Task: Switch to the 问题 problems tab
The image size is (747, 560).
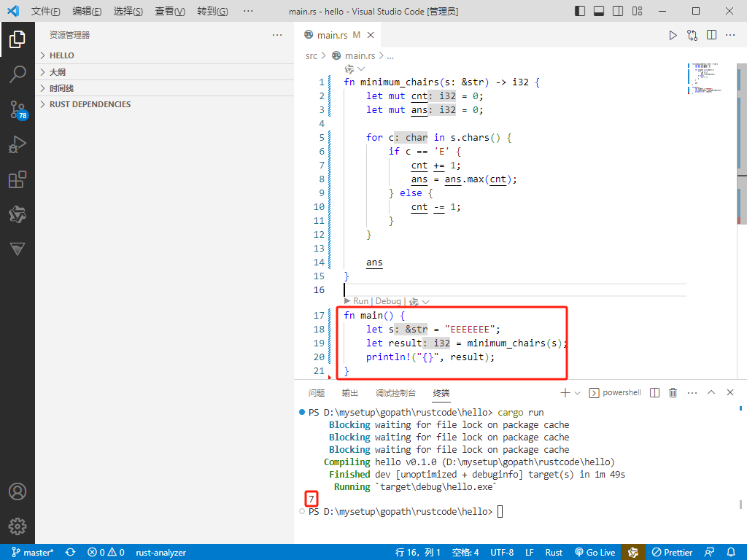Action: click(x=317, y=393)
